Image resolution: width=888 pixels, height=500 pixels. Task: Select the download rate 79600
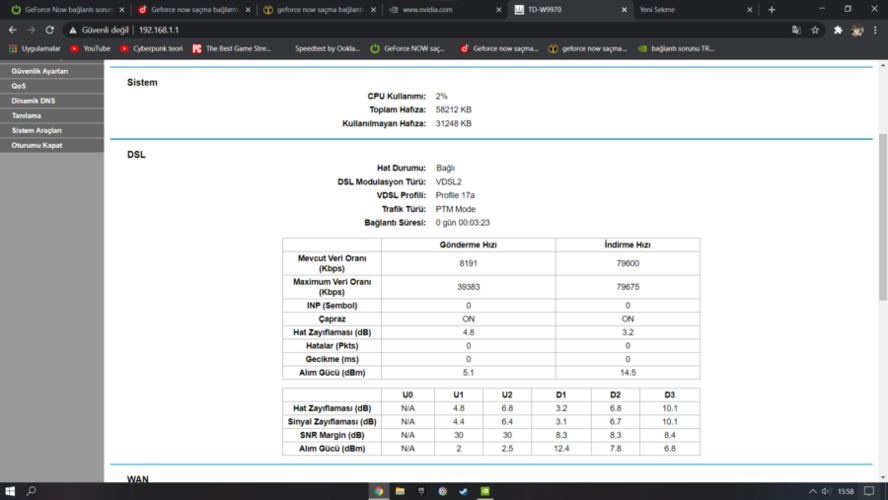coord(627,263)
